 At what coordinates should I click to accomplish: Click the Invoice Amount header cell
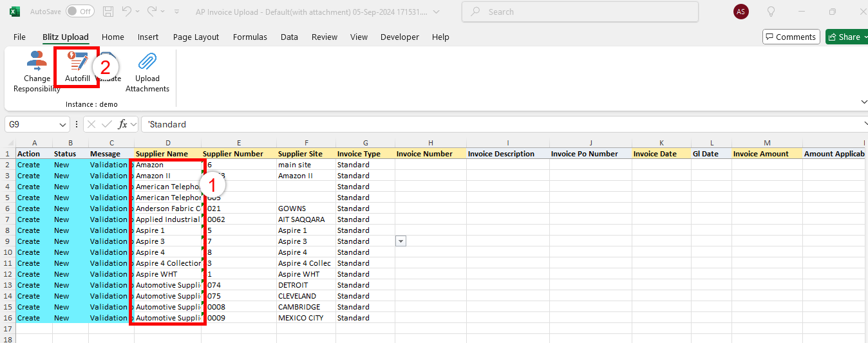coord(767,154)
